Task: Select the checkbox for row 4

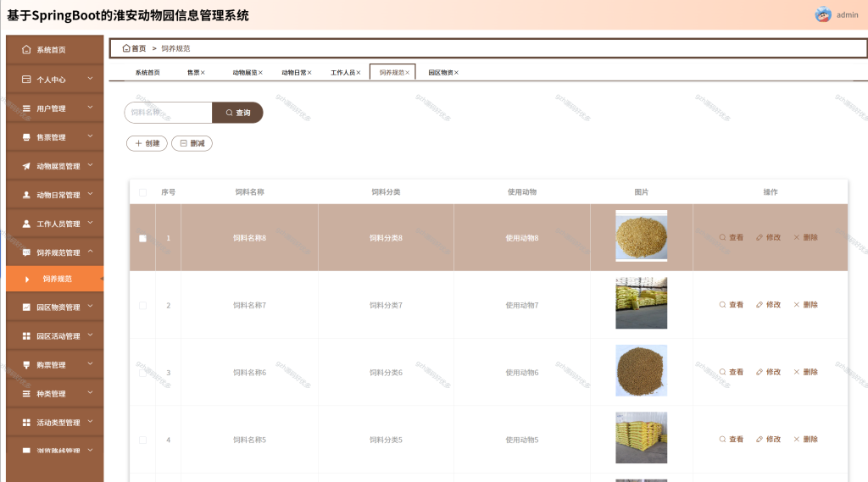Action: coord(142,440)
